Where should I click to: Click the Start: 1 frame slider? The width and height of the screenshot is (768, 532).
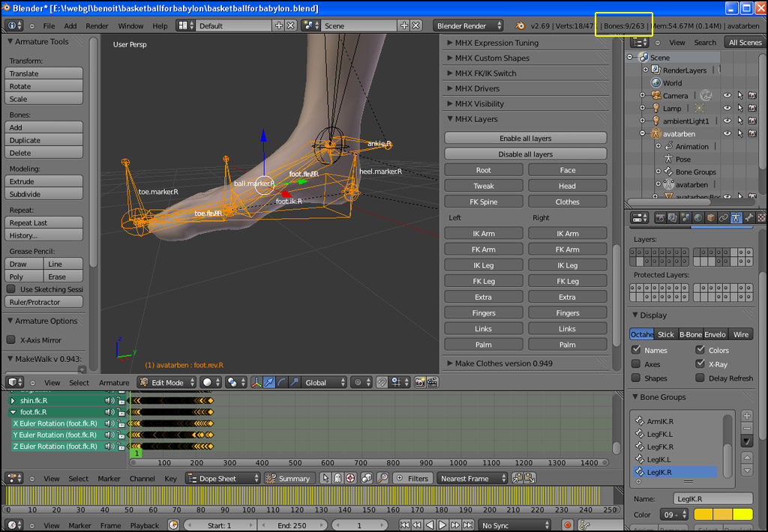coord(219,525)
